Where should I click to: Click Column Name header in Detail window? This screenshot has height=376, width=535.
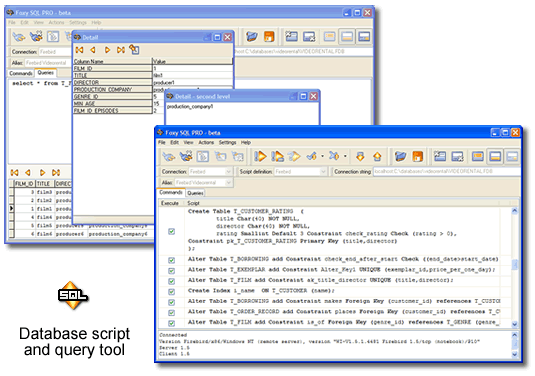click(x=113, y=62)
